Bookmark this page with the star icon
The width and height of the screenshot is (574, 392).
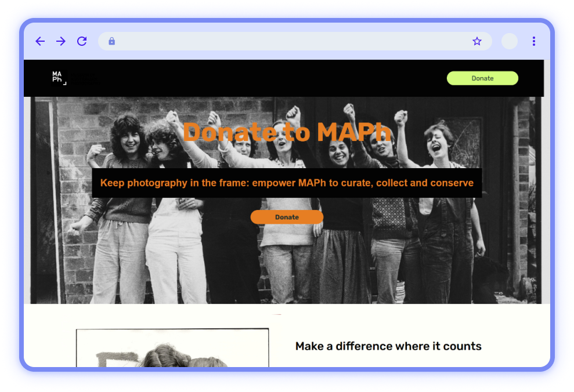476,41
